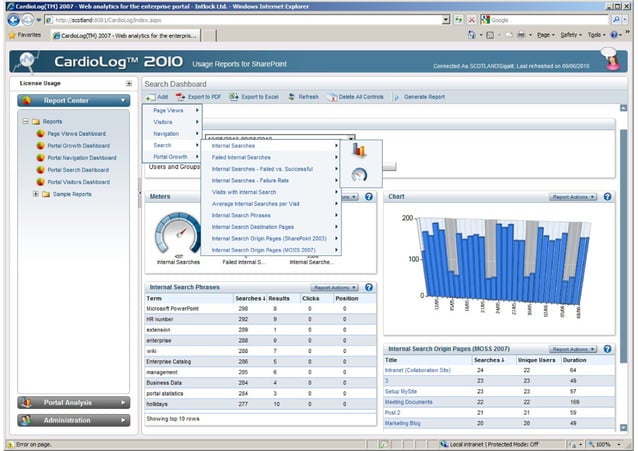Open help for Internal Search Origin Pages panel
Viewport: 638px width, 451px height.
[x=607, y=349]
